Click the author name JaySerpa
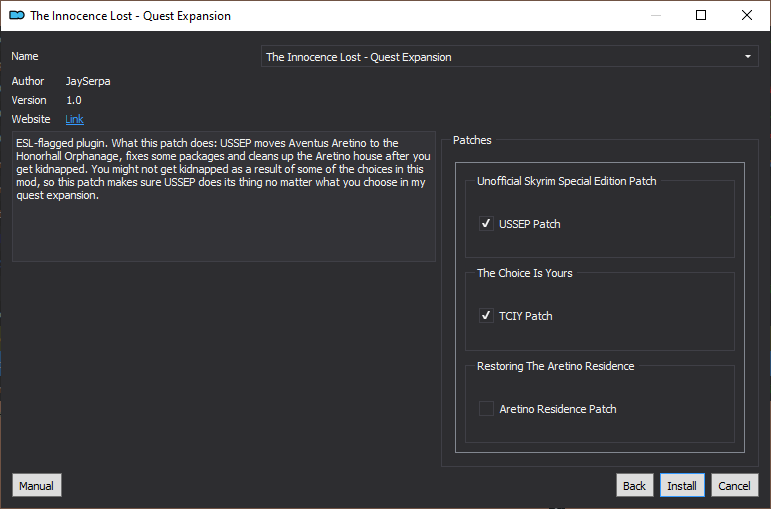The height and width of the screenshot is (509, 771). point(88,81)
